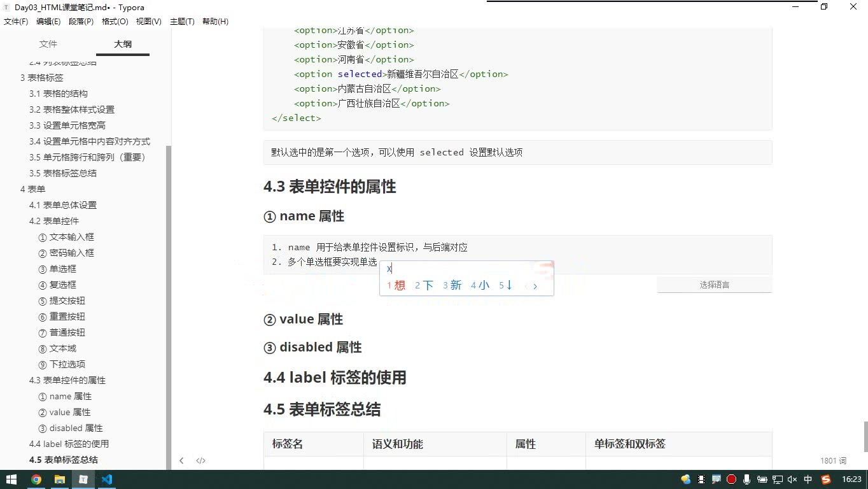Viewport: 868px width, 489px height.
Task: Jump to outline item ⑧ 文本域
Action: (x=57, y=348)
